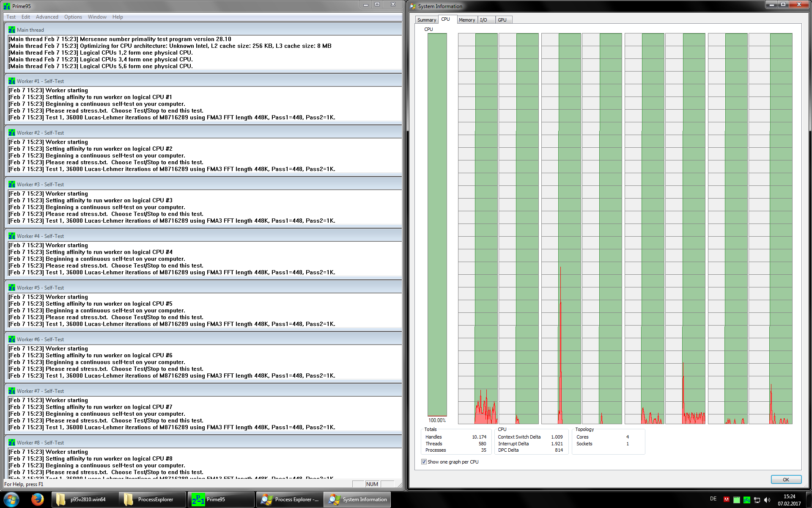
Task: Click the Worker #3 Self-Test window icon
Action: coord(11,185)
